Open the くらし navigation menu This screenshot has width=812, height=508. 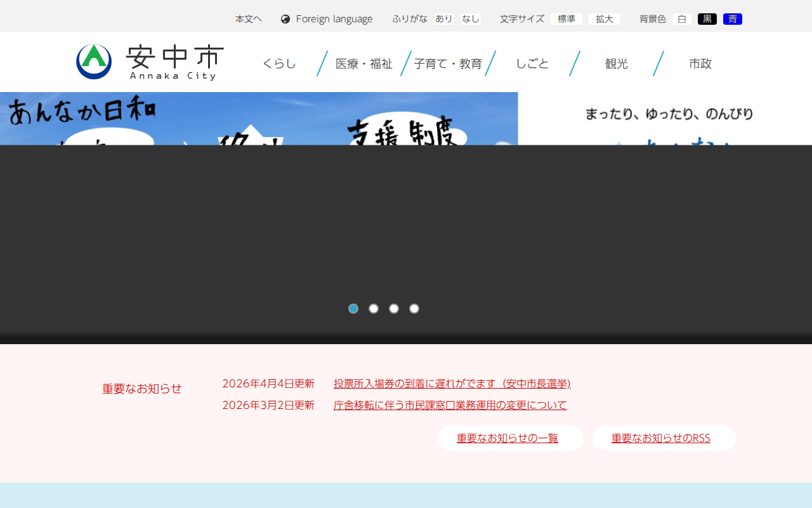[x=279, y=63]
